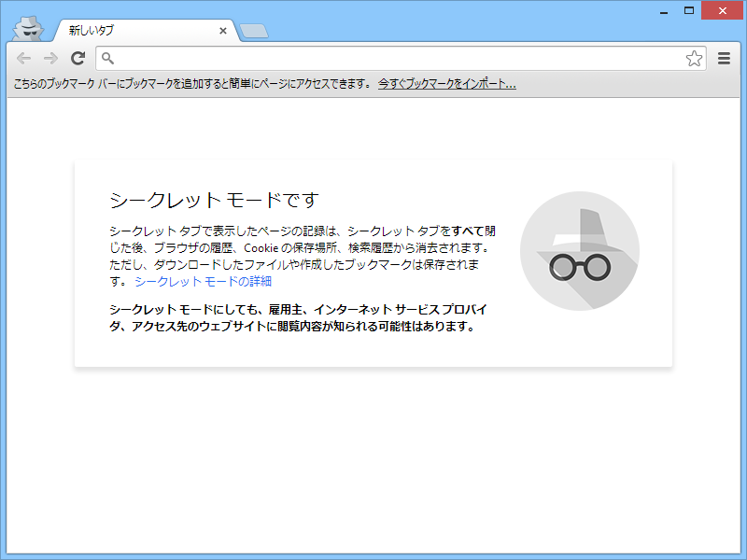
Task: Select the 新しいタブ tab
Action: (x=131, y=30)
